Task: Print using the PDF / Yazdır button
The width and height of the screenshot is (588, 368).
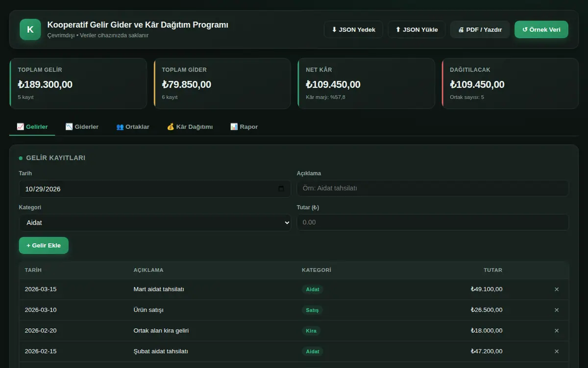Action: coord(480,29)
